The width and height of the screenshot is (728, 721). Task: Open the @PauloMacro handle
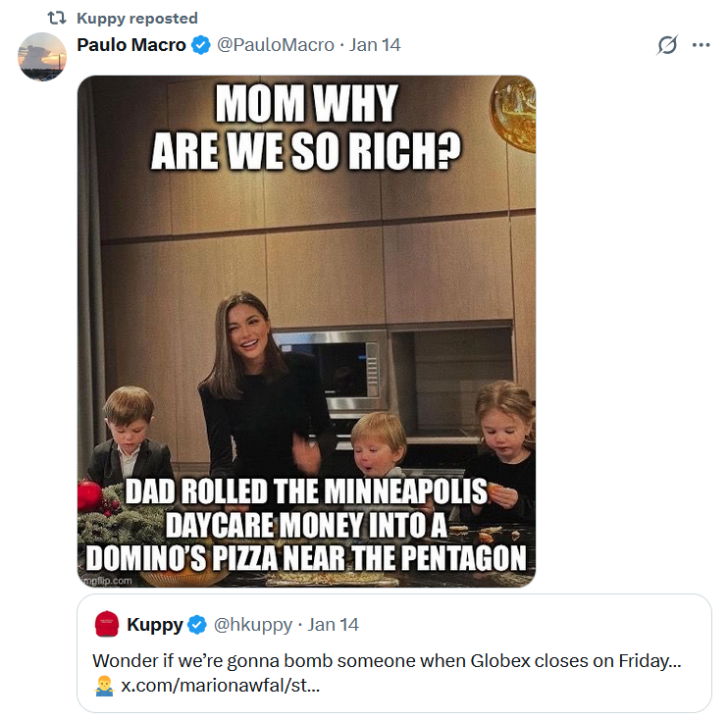tap(272, 45)
